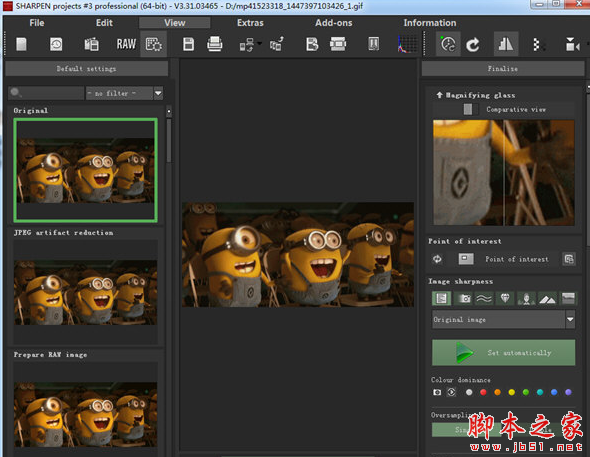
Task: Print the image with printer icon
Action: coord(214,44)
